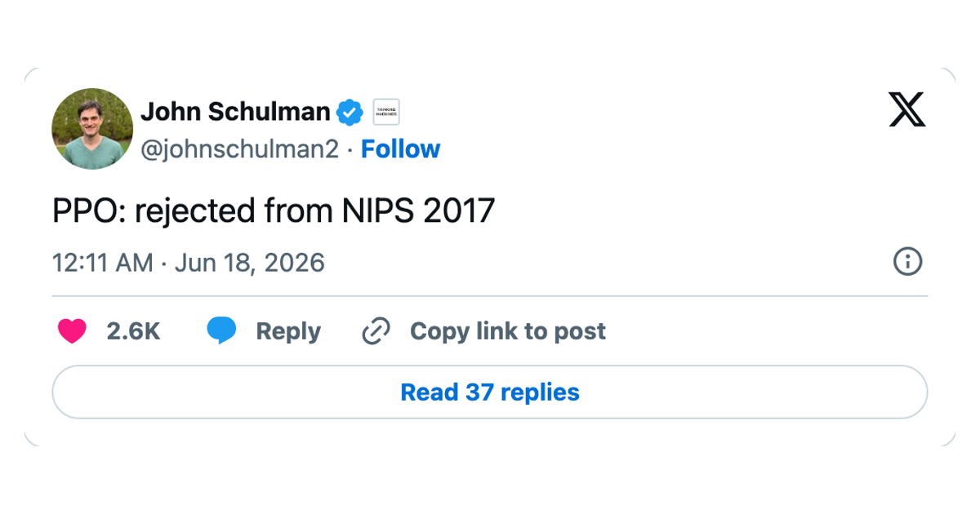Click the circled info icon
This screenshot has height=514, width=980.
[x=908, y=262]
